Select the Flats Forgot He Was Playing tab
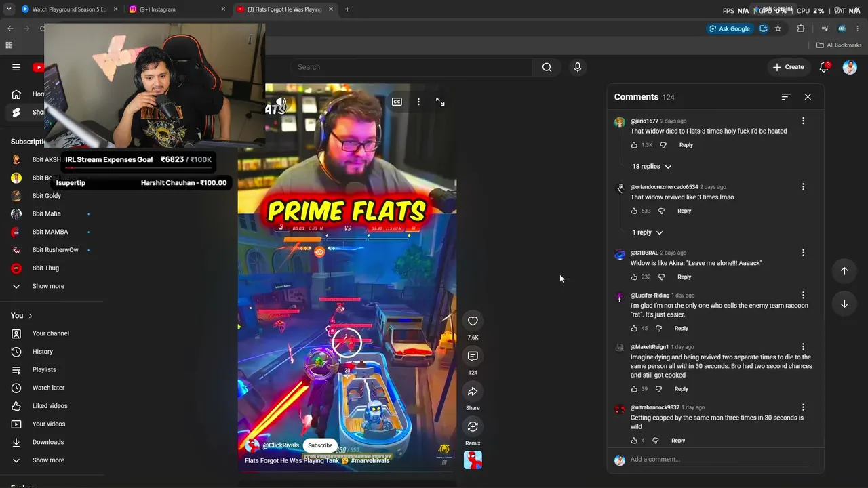The image size is (868, 488). coord(285,9)
